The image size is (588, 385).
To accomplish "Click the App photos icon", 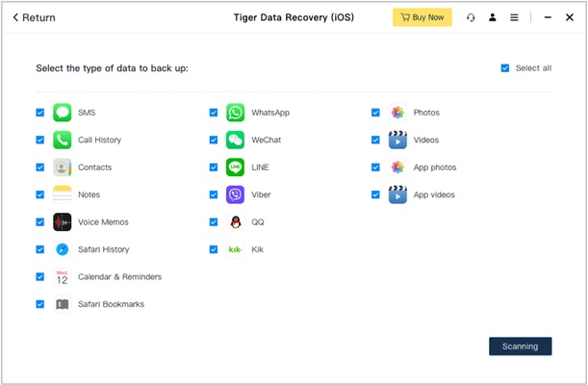I will (x=397, y=167).
